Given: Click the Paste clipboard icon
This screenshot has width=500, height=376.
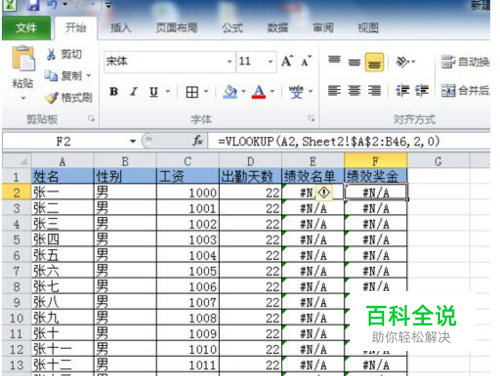Looking at the screenshot, I should [x=23, y=59].
